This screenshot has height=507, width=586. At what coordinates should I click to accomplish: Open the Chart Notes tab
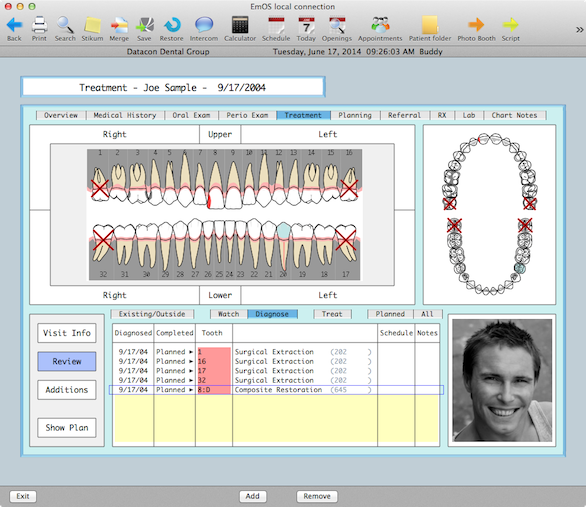click(514, 115)
